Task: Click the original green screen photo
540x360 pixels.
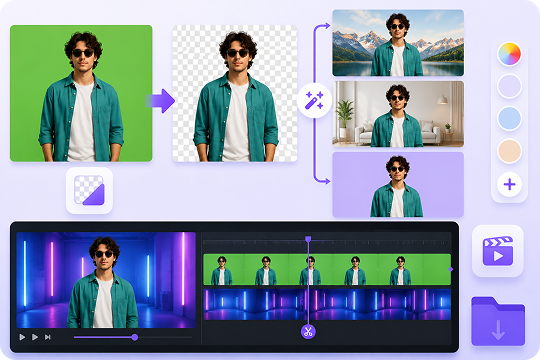Action: coord(81,93)
